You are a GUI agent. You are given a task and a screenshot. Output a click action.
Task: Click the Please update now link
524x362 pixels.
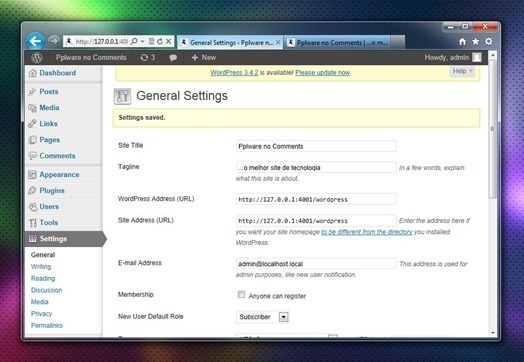click(322, 73)
